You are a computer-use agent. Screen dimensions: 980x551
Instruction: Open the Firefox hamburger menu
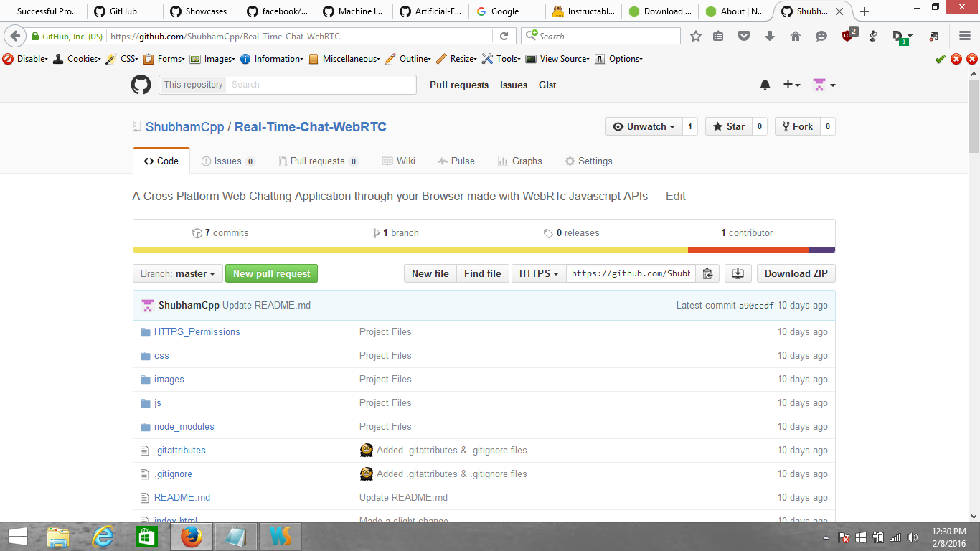[x=965, y=36]
